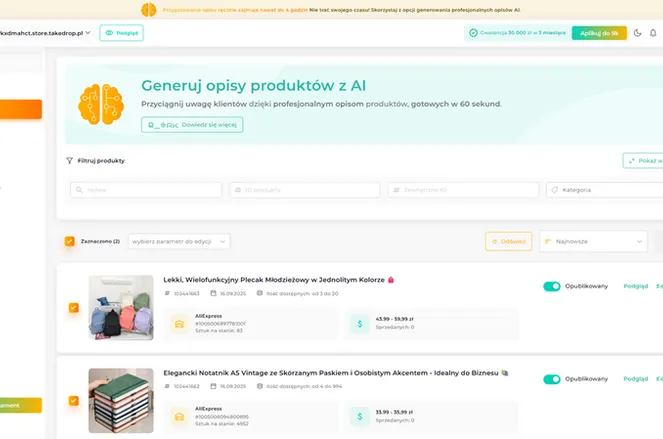Viewport: 663px width, 439px height.
Task: Uncheck the backpack product checkbox
Action: 73,308
